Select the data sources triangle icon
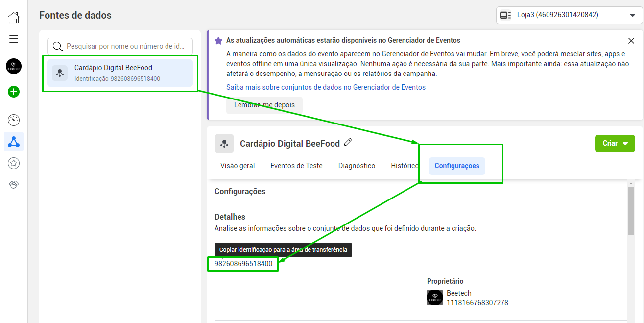Image resolution: width=644 pixels, height=323 pixels. 14,142
